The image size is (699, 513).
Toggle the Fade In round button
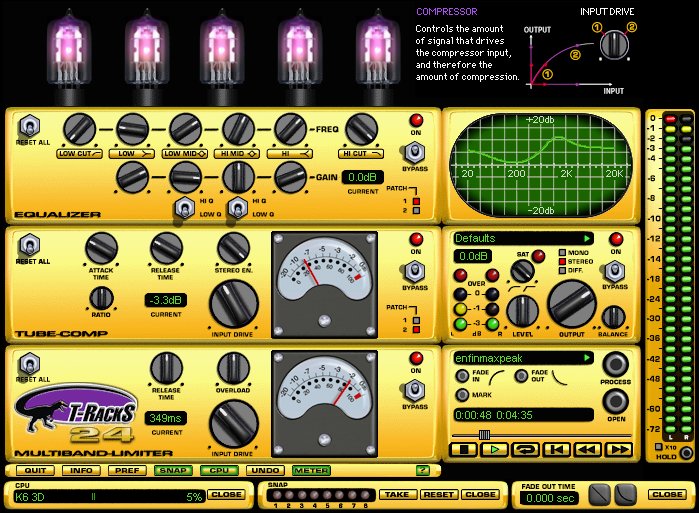tap(462, 376)
